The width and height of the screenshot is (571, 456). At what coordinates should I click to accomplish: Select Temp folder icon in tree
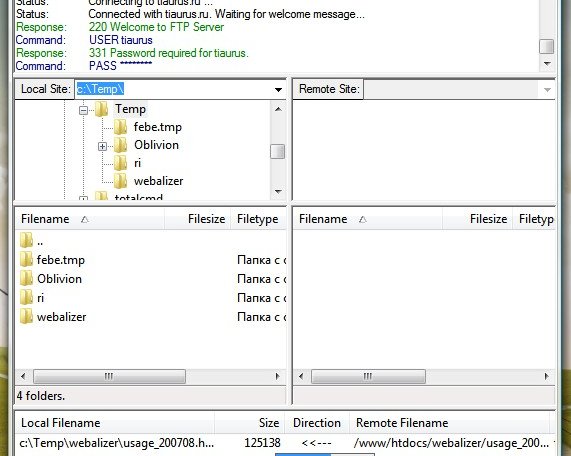coord(102,109)
